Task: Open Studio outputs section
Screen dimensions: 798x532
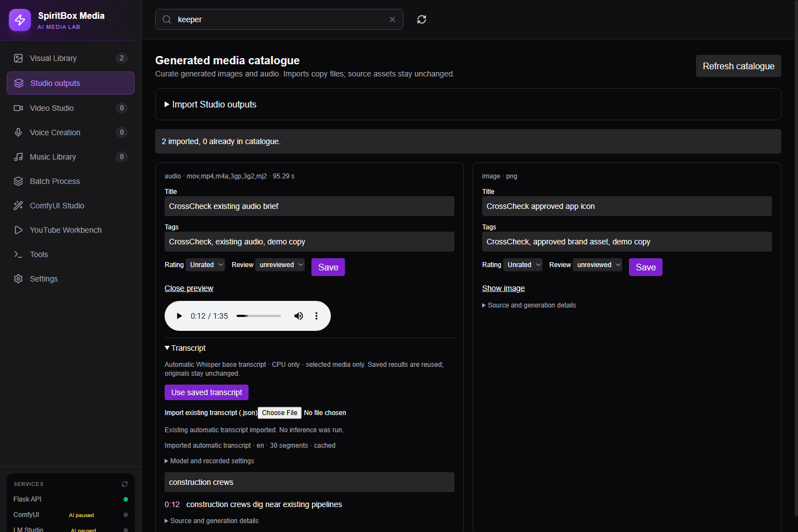Action: (70, 83)
